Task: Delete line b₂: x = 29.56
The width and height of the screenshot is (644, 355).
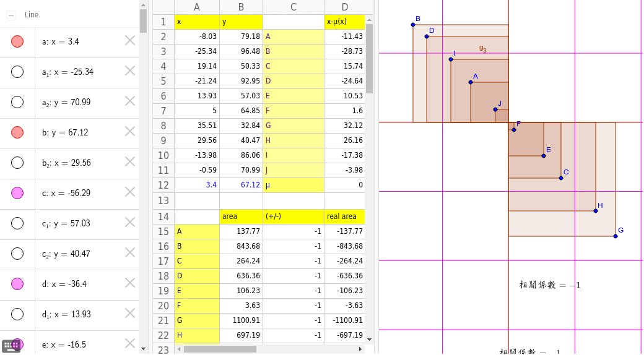Action: (130, 161)
